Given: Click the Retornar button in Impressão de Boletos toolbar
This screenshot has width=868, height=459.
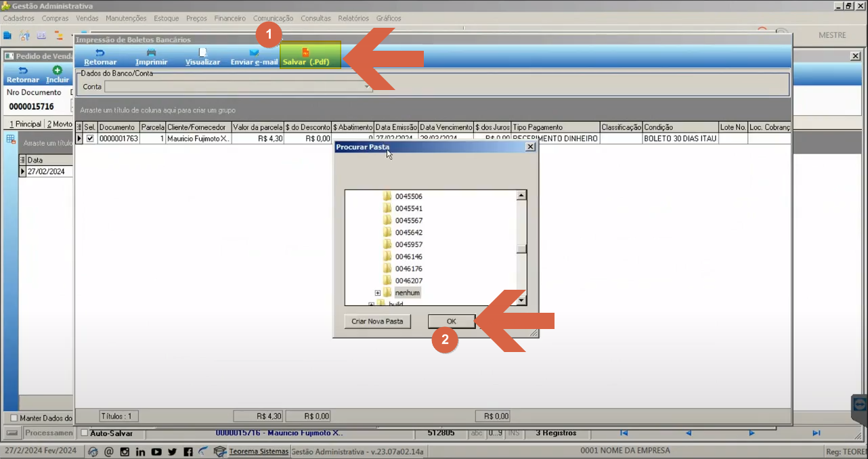Looking at the screenshot, I should (100, 57).
